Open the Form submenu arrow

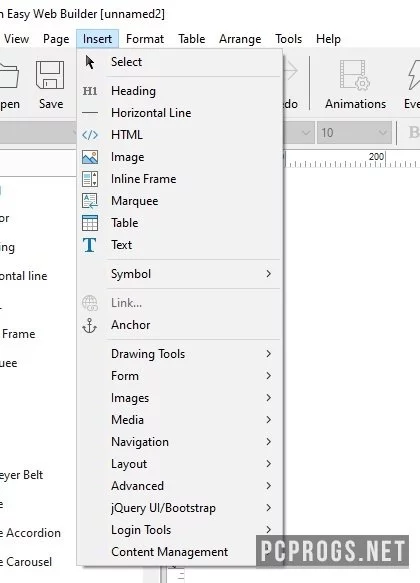click(x=268, y=376)
